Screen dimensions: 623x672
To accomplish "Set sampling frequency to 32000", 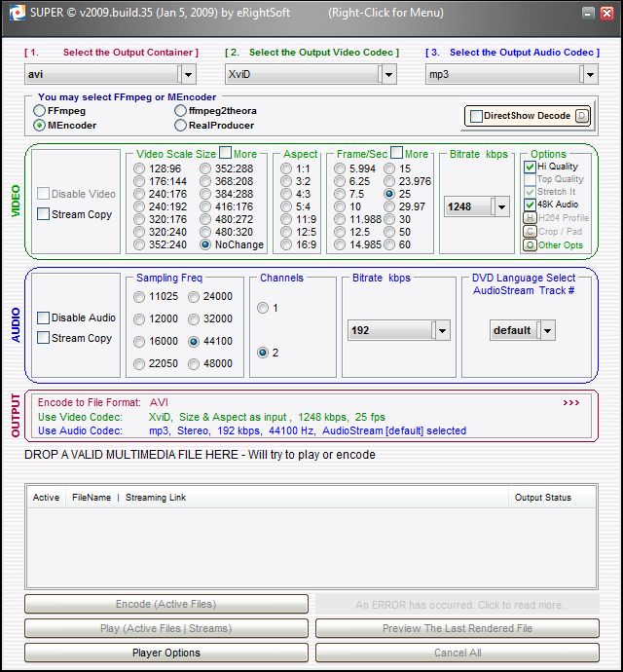I will [x=194, y=319].
